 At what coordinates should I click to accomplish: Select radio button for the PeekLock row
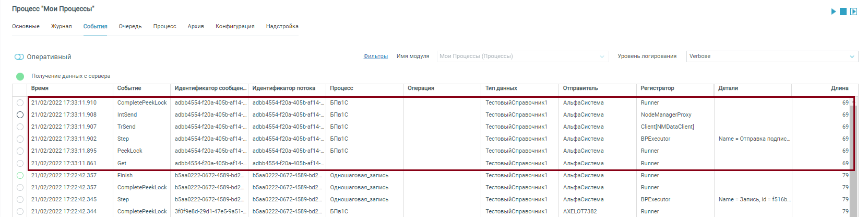pos(20,151)
